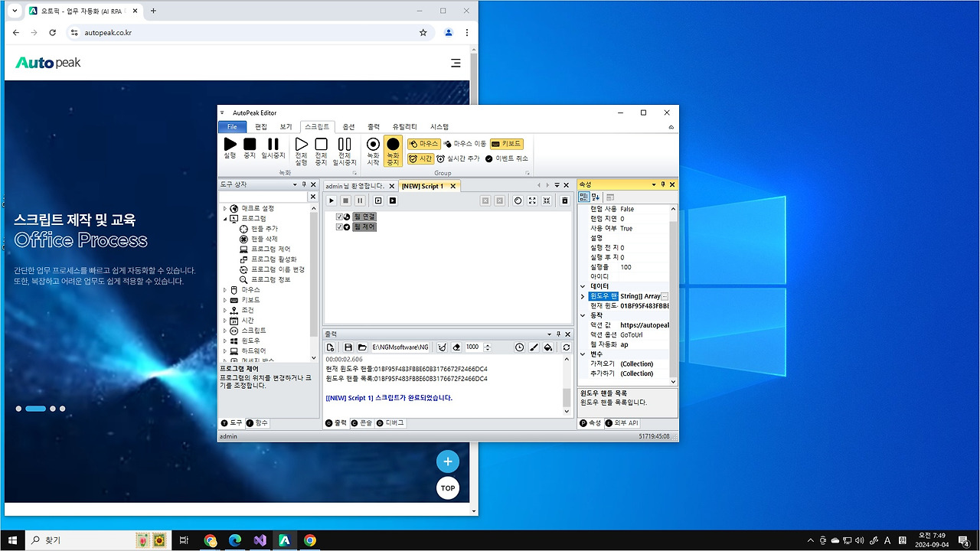Uncheck the 웹 연결 step checkbox
This screenshot has height=551, width=980.
340,217
